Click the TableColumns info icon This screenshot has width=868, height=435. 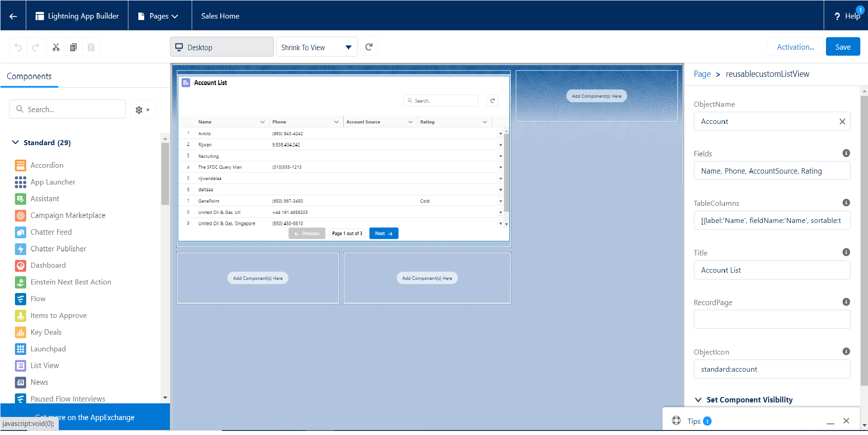(846, 203)
